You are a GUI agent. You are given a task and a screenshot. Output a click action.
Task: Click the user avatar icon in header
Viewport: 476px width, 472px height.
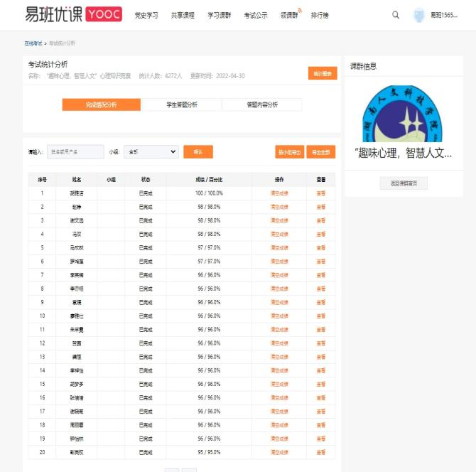coord(419,15)
